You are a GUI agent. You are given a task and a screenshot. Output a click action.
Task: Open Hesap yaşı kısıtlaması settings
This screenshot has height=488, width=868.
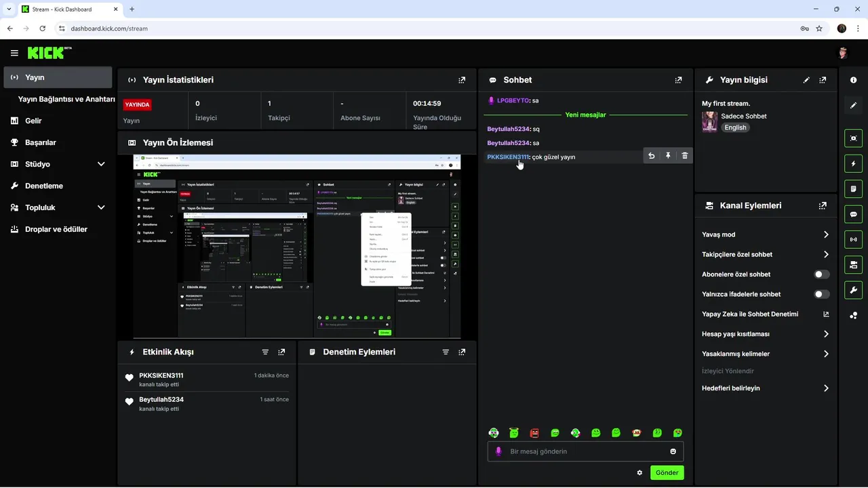tap(766, 334)
